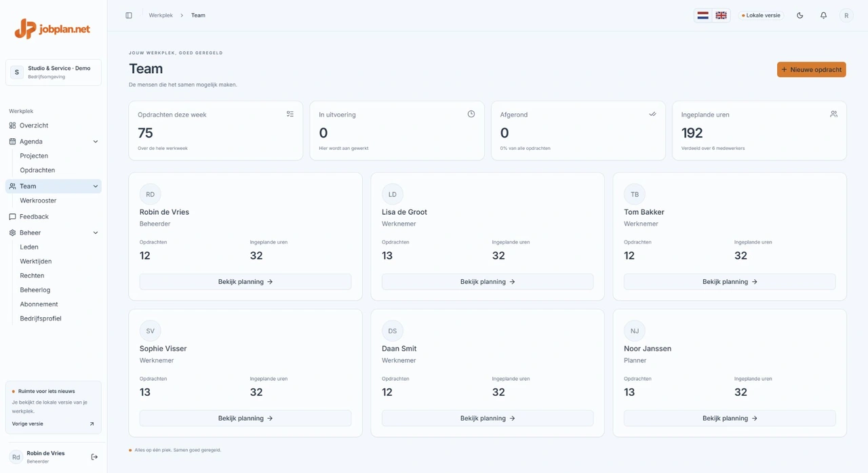
Task: Click Robin de Vries RD avatar
Action: pos(150,194)
